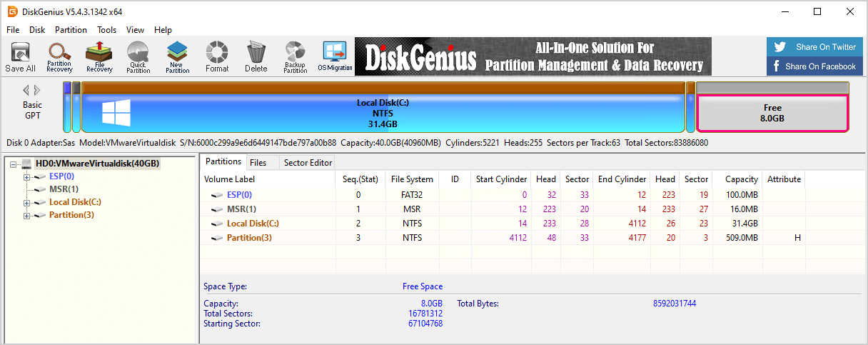Click Share On Facebook button
The width and height of the screenshot is (868, 345).
[x=815, y=66]
